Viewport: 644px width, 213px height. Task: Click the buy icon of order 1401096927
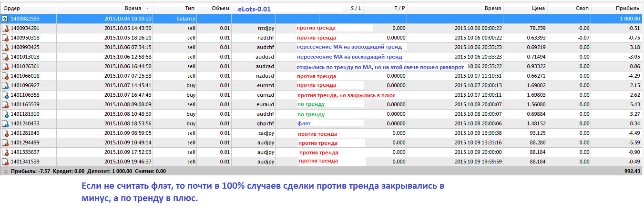tap(5, 85)
